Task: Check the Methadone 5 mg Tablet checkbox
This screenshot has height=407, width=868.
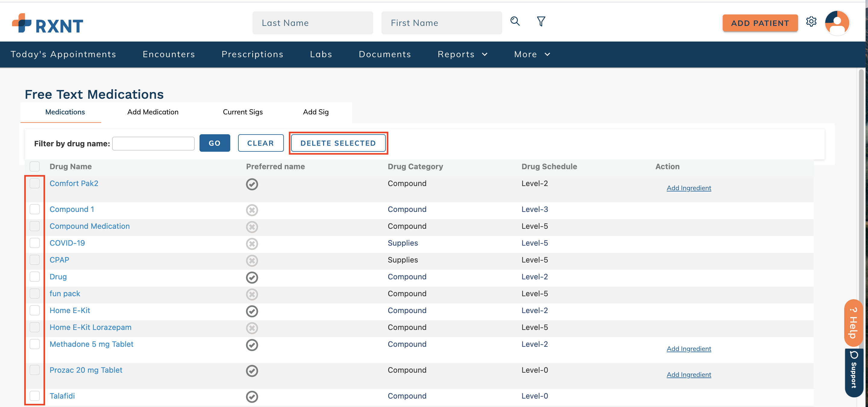Action: point(35,344)
